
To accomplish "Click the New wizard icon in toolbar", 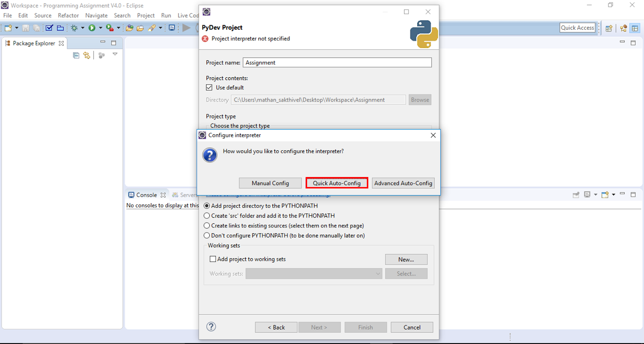I will click(8, 28).
